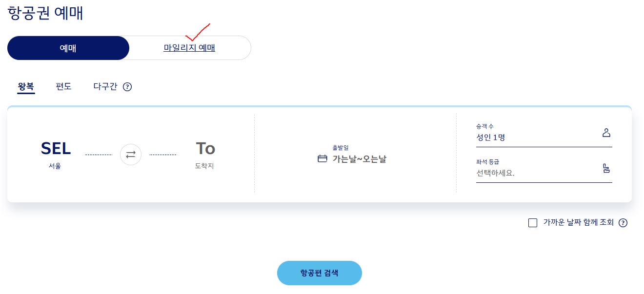Click the 예매 booking tab
644x294 pixels.
point(68,48)
